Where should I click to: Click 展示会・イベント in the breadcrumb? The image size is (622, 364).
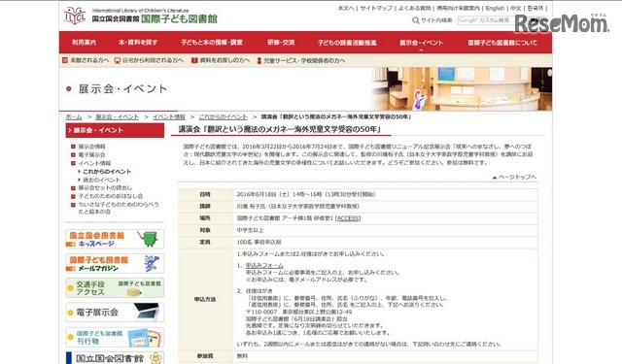[117, 116]
